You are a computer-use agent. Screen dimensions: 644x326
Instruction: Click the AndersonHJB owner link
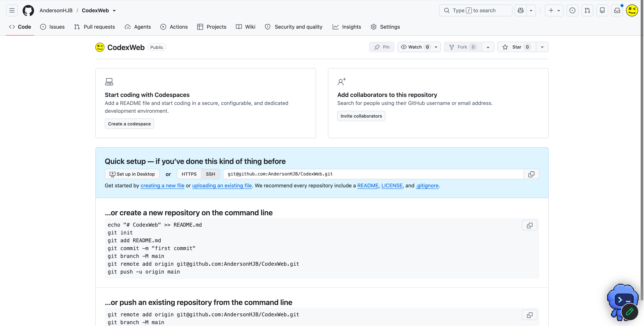click(56, 10)
